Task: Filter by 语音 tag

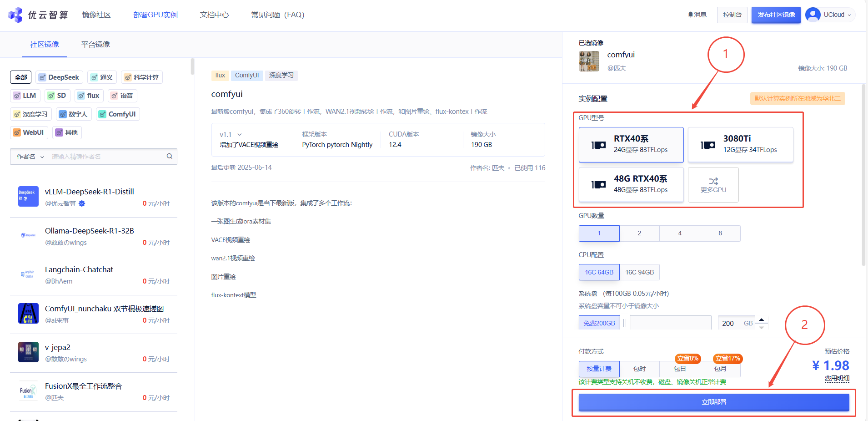Action: click(122, 96)
